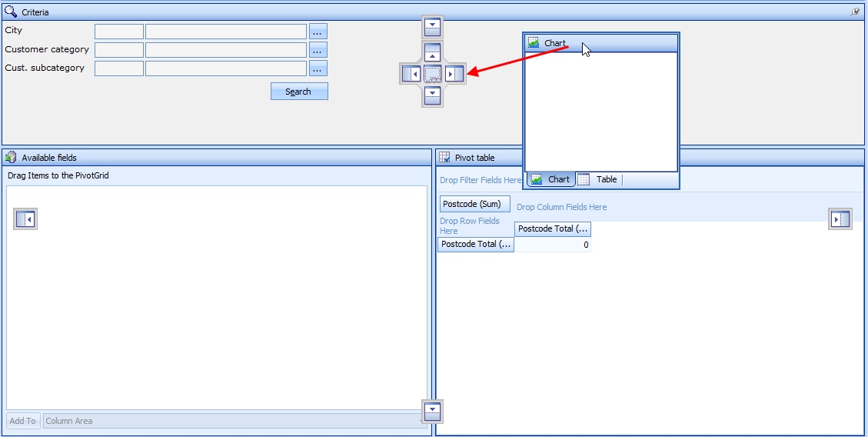The image size is (868, 437).
Task: Click the Postcode Total column header
Action: point(552,229)
